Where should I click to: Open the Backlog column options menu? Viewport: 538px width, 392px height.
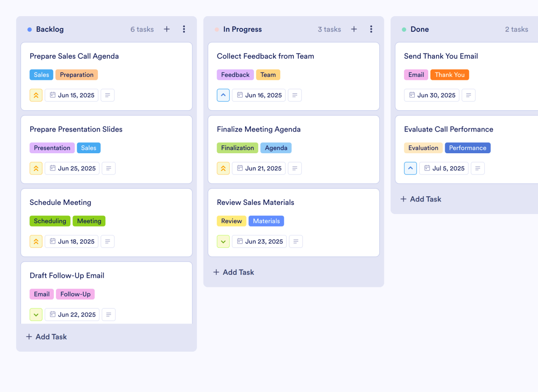pyautogui.click(x=184, y=29)
